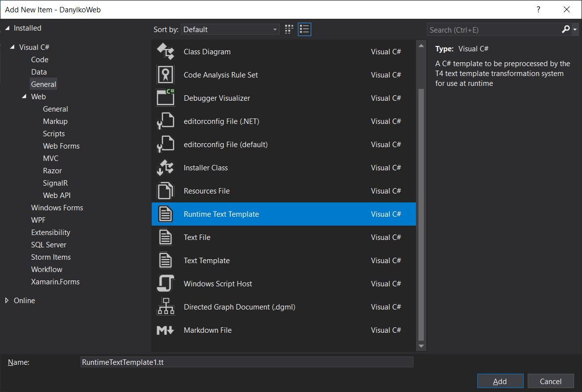Collapse the Visual C# node arrow
The width and height of the screenshot is (582, 392).
[12, 47]
